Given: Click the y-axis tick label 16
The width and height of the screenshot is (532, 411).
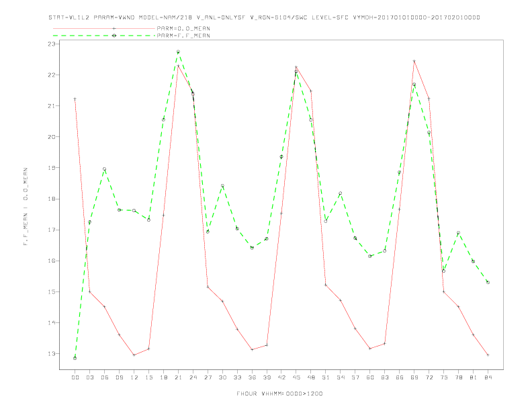Looking at the screenshot, I should tap(52, 261).
